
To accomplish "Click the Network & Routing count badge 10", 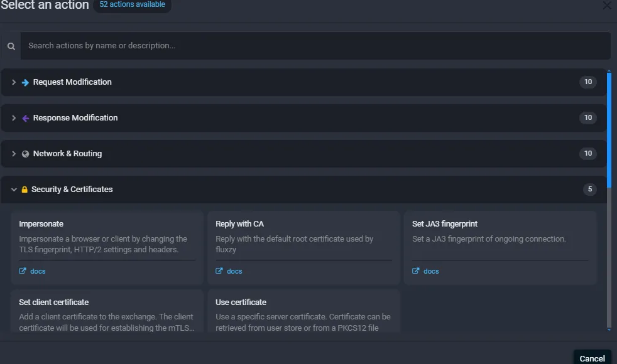I will click(588, 153).
